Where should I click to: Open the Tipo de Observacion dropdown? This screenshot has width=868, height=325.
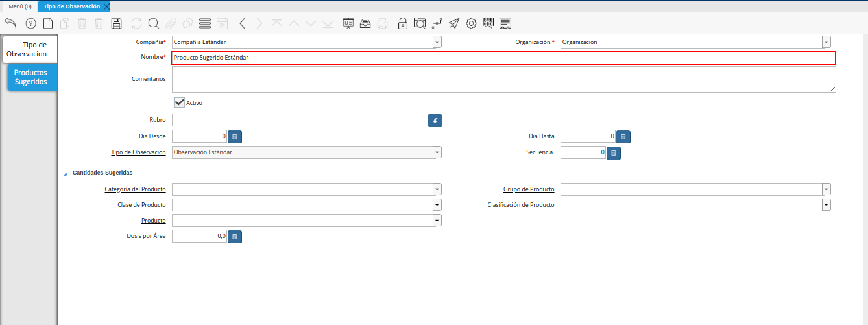[x=437, y=152]
